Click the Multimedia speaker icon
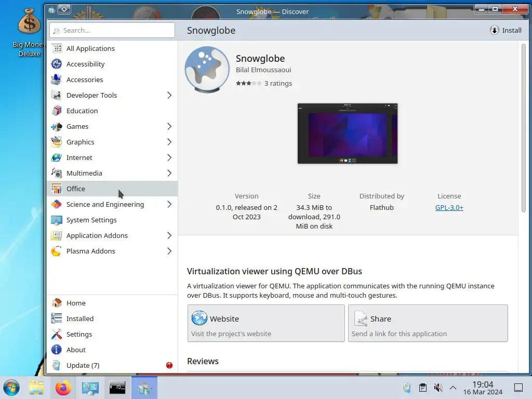 click(x=57, y=174)
